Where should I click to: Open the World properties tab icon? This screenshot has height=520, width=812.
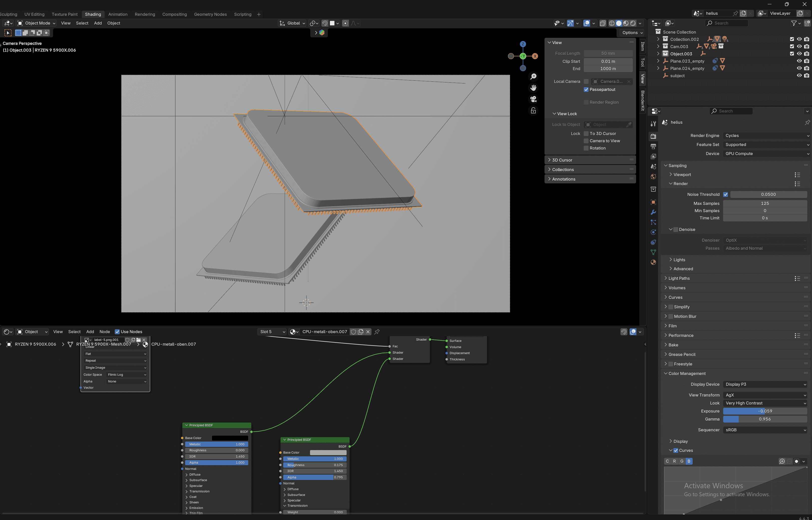(x=653, y=177)
